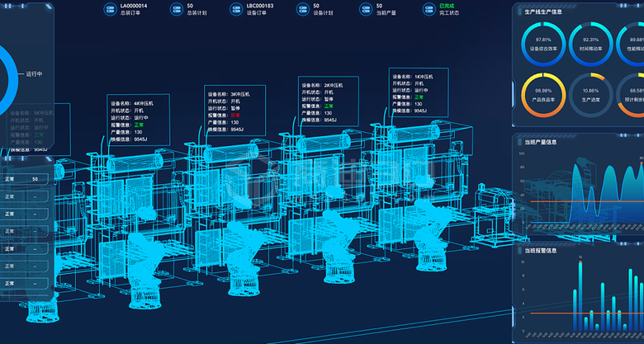Click the icon beside 总装计划
644x344 pixels.
pyautogui.click(x=176, y=9)
